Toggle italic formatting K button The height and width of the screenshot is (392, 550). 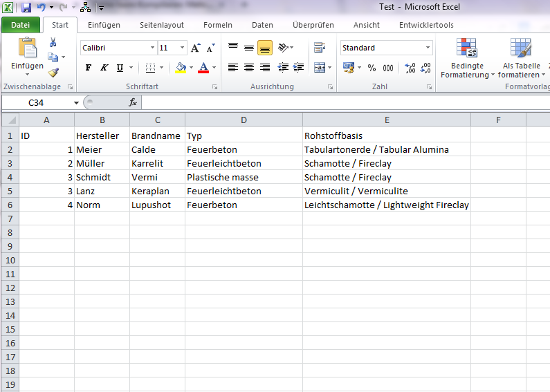pos(104,67)
